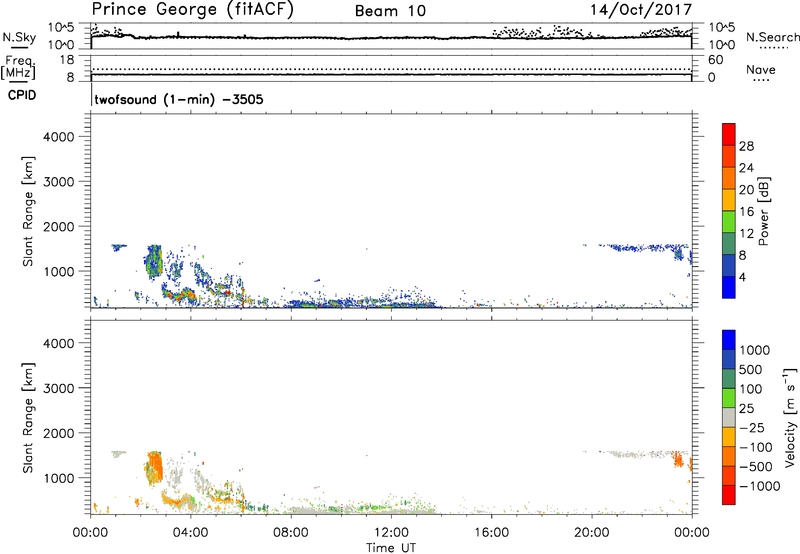Click the Nave axis value 60
Image resolution: width=800 pixels, height=554 pixels.
(715, 60)
